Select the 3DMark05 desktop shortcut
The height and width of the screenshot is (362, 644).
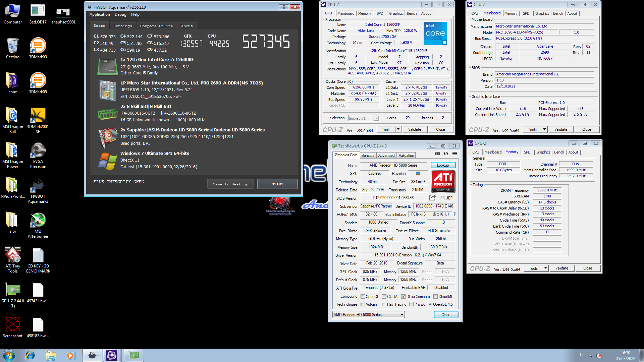tap(38, 84)
